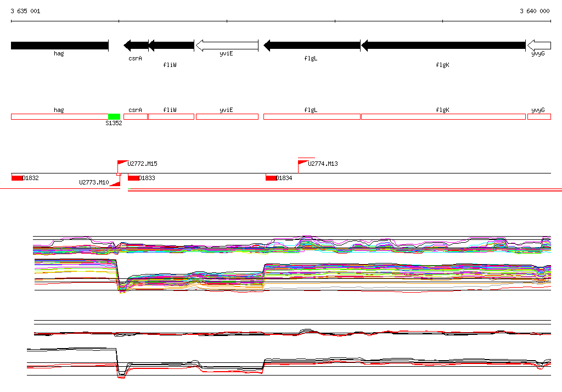The image size is (562, 392).
Task: Click the flgK label under black arrow
Action: pyautogui.click(x=443, y=65)
